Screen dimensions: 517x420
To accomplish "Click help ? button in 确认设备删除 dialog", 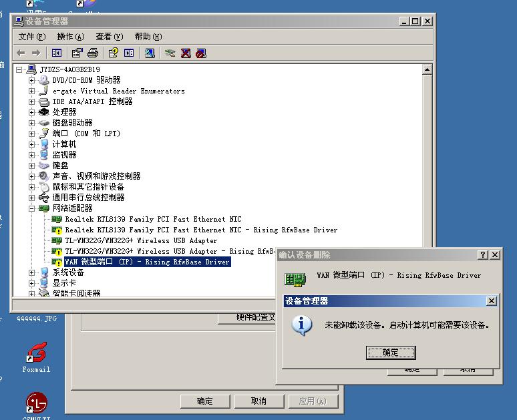I will pyautogui.click(x=483, y=255).
